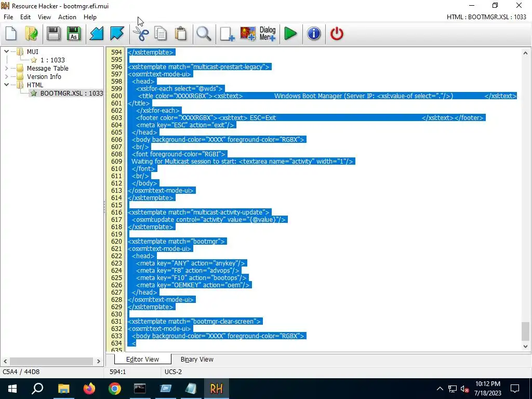The width and height of the screenshot is (532, 399).
Task: Select the HTML folder
Action: click(35, 85)
